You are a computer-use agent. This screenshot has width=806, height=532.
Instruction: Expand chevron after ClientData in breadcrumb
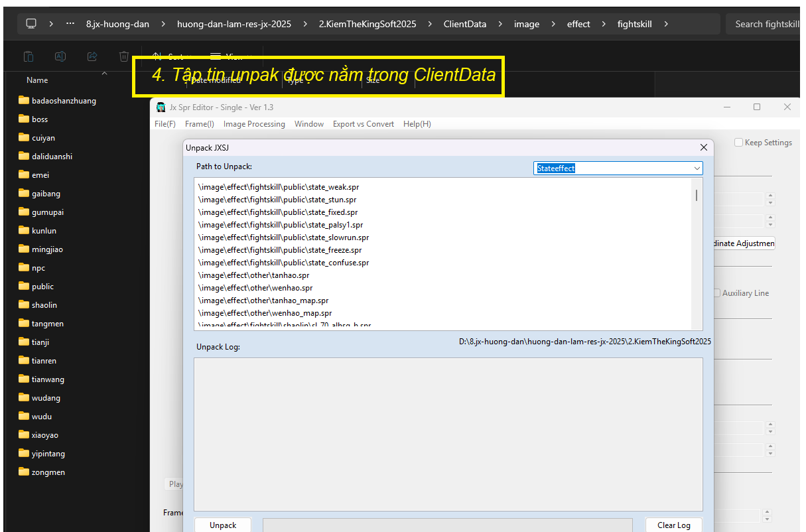[500, 24]
